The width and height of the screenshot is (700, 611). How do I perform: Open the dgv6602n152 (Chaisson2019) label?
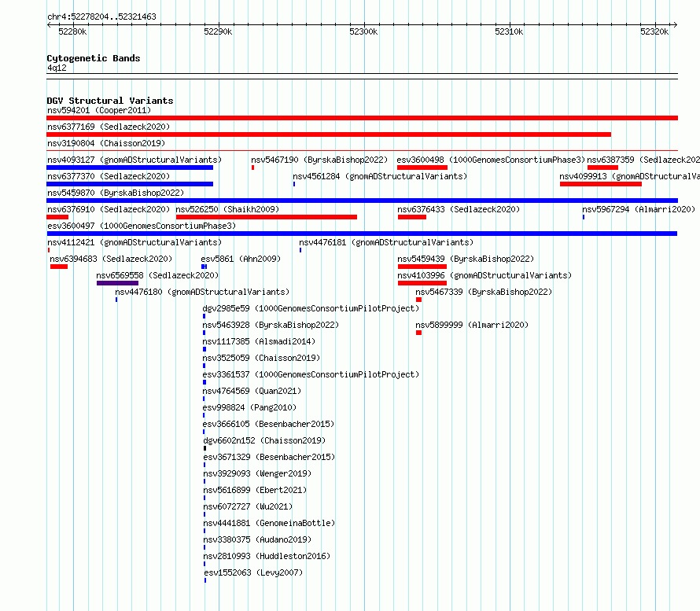pyautogui.click(x=264, y=440)
